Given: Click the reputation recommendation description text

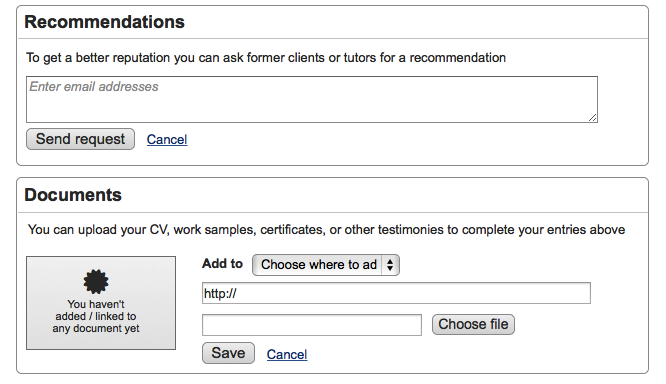Looking at the screenshot, I should tap(266, 58).
